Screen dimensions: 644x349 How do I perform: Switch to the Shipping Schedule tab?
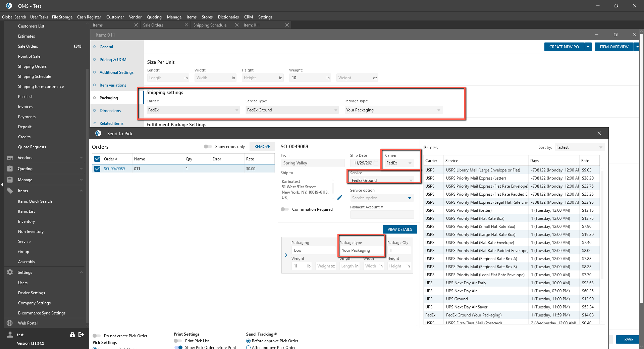click(210, 25)
